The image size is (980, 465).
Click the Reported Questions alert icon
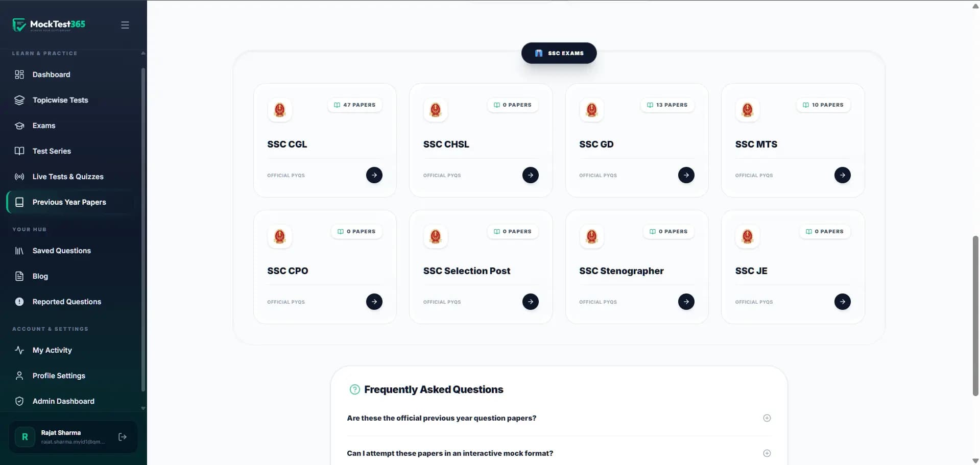(19, 302)
